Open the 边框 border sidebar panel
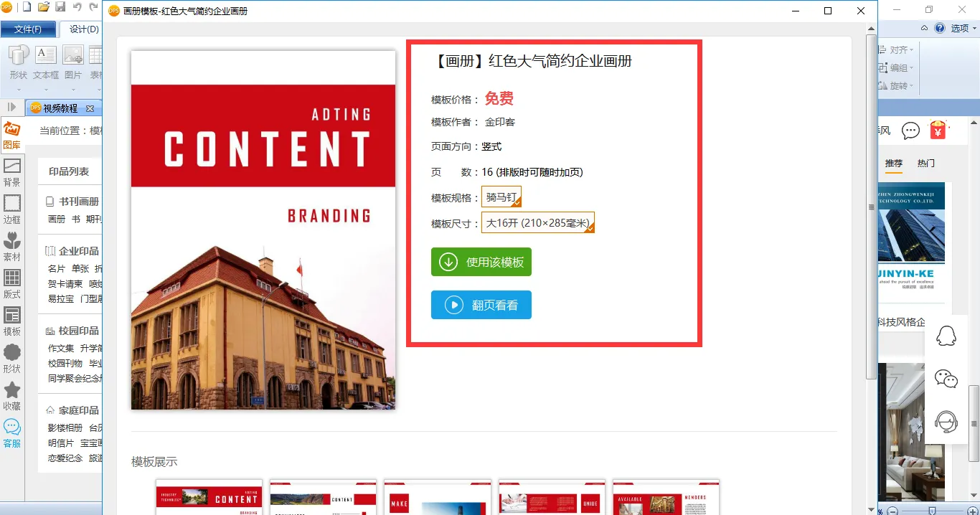The width and height of the screenshot is (980, 515). pyautogui.click(x=11, y=211)
